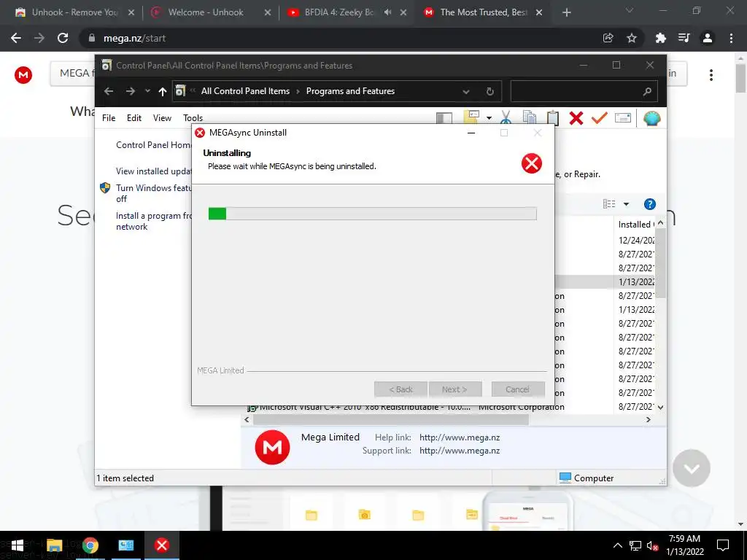Switch to the Unhook - Remove YouTube tab
The width and height of the screenshot is (747, 560).
click(x=76, y=12)
